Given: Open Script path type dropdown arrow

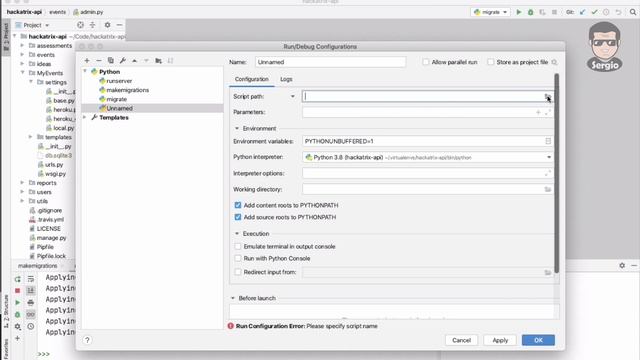Looking at the screenshot, I should tap(293, 96).
